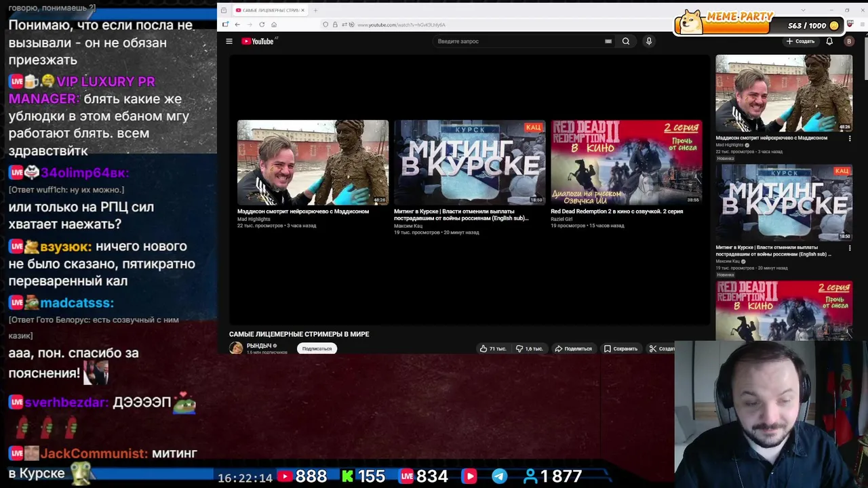Click chat username madcatsss
868x488 pixels.
pyautogui.click(x=77, y=303)
